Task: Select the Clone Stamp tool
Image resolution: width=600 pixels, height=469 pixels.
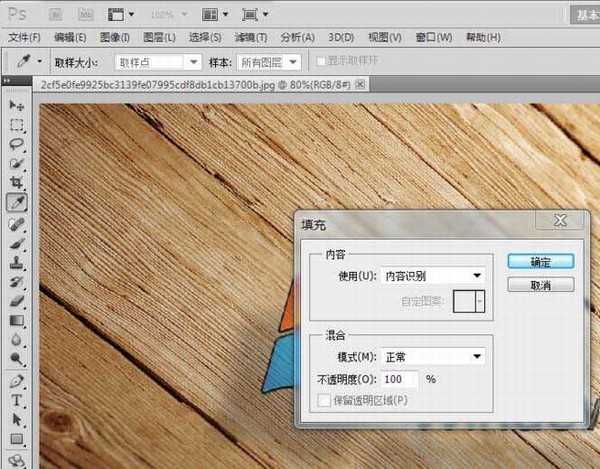Action: (x=17, y=263)
